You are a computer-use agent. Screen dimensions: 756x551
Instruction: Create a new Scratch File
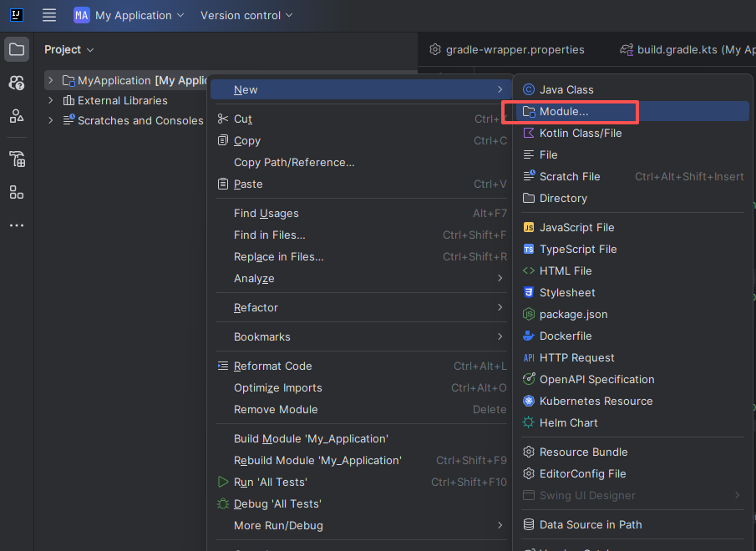click(x=632, y=176)
